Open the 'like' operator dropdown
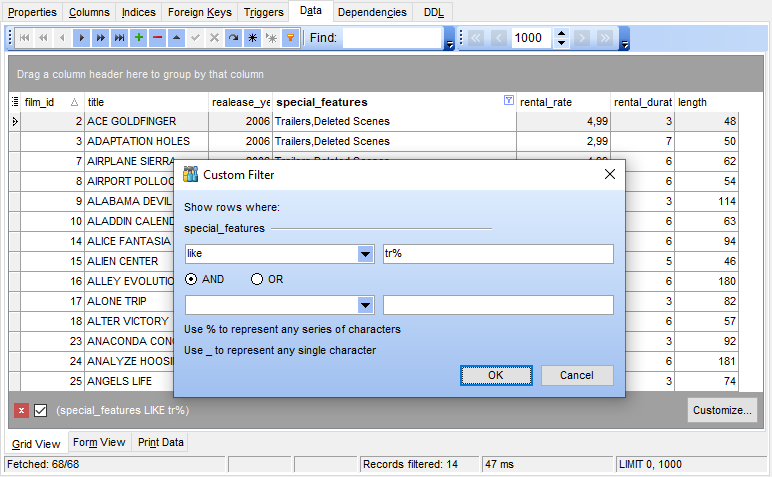This screenshot has height=477, width=772. (366, 254)
